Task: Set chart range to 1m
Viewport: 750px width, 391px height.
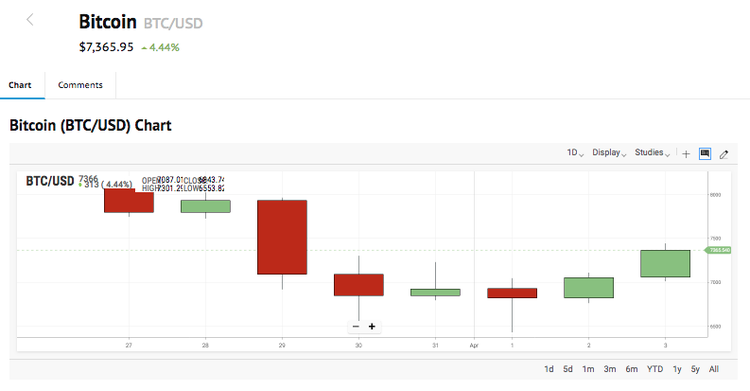Action: click(x=588, y=369)
